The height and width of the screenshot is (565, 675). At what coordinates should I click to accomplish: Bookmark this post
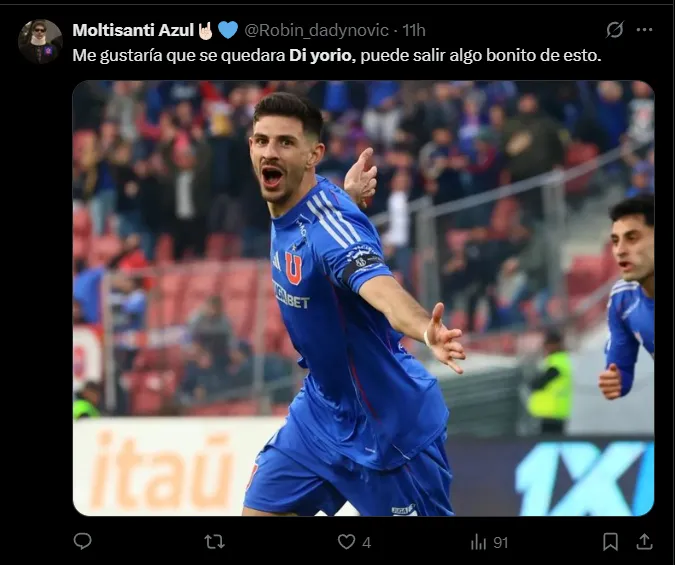610,542
